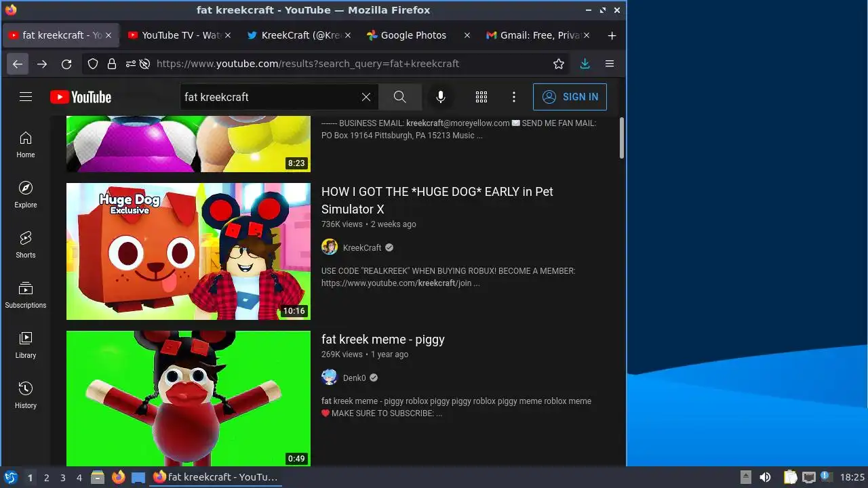Open HOW I GOT THE HUGE DOG title
Screen dimensions: 868x488
(437, 201)
